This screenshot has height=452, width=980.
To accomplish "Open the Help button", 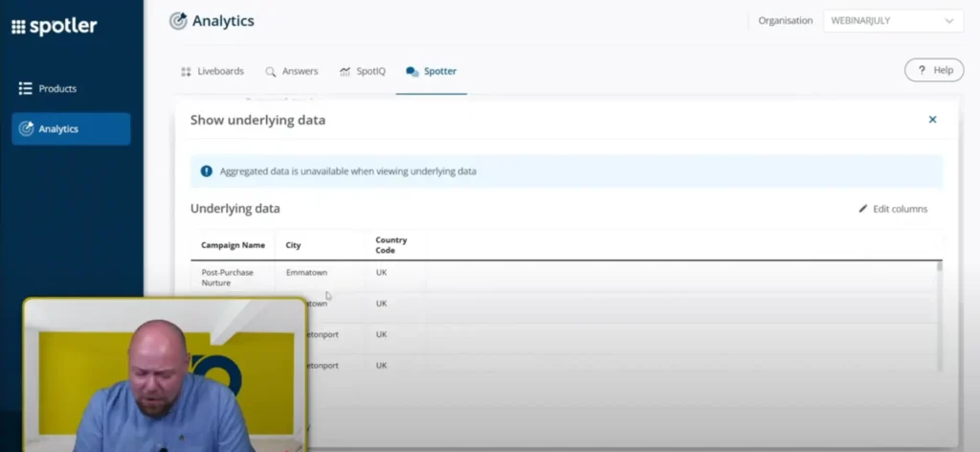I will click(x=934, y=70).
